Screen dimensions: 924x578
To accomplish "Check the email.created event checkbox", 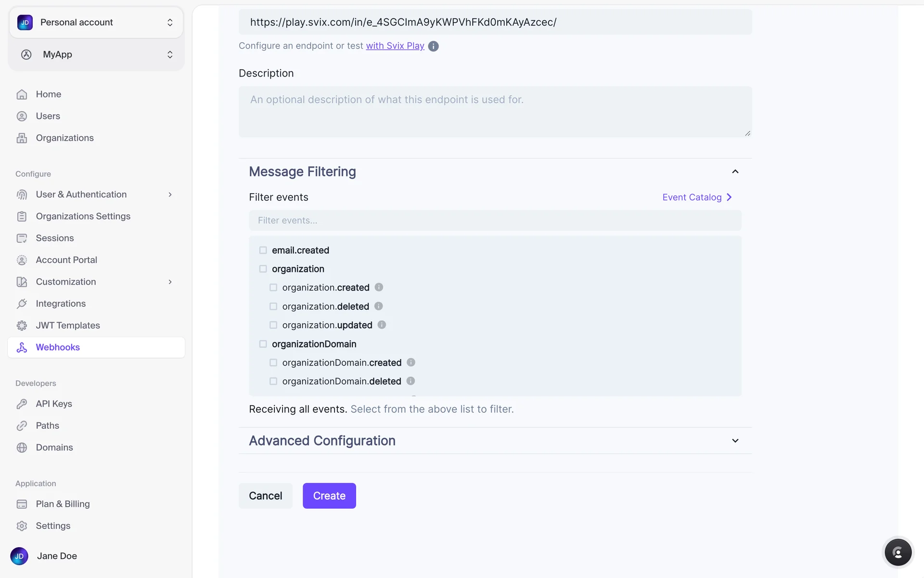I will click(263, 250).
